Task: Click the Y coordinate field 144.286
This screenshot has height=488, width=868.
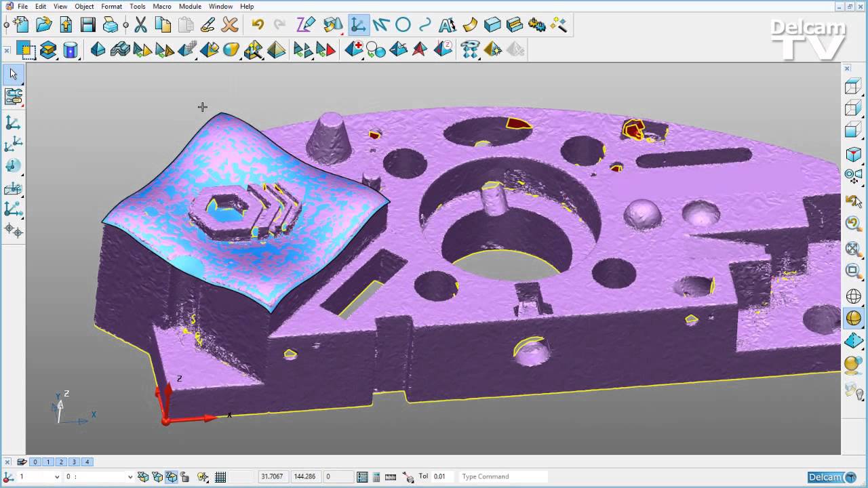Action: click(x=304, y=476)
